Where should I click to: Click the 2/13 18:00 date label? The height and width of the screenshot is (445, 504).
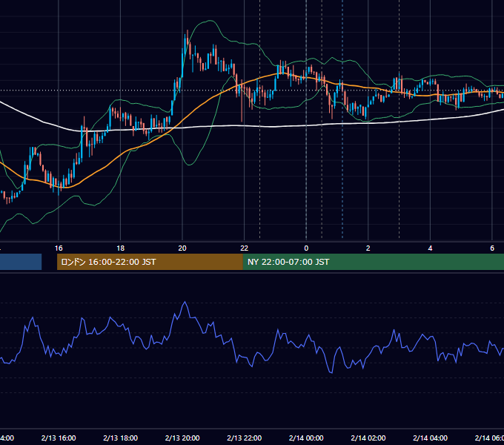click(121, 438)
